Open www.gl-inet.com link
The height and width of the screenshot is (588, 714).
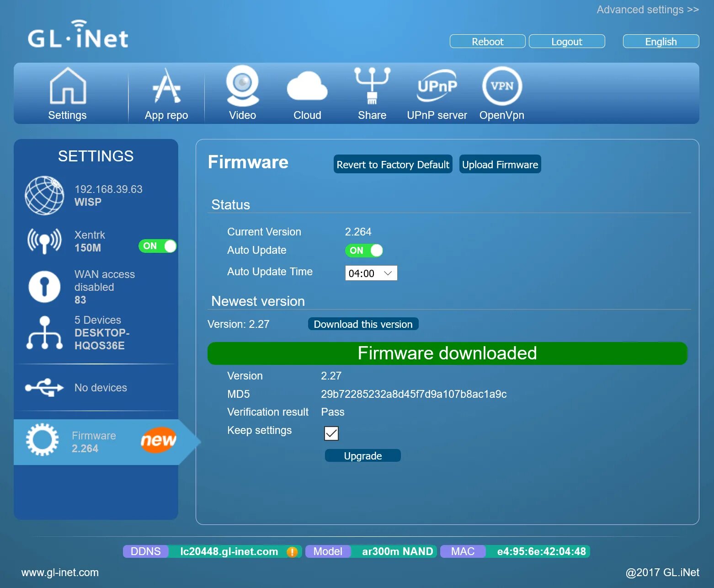(60, 572)
